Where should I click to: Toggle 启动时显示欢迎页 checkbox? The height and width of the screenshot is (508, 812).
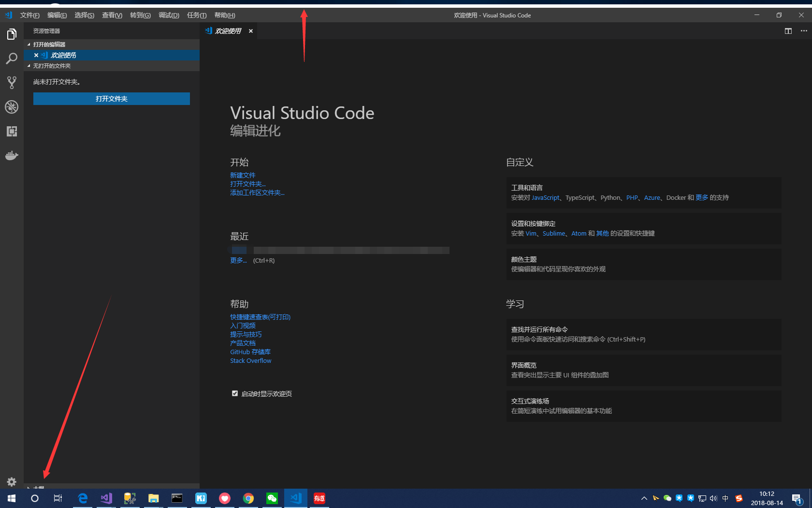235,393
